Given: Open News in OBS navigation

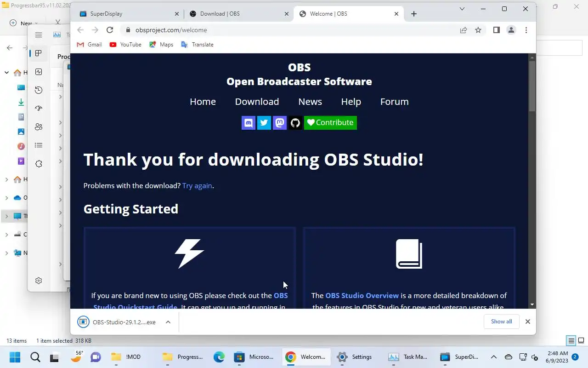Looking at the screenshot, I should 310,102.
